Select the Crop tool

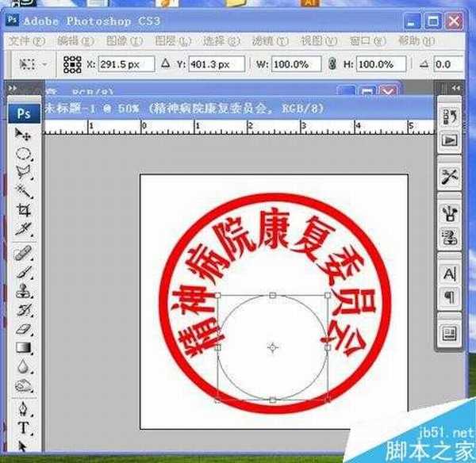point(24,210)
